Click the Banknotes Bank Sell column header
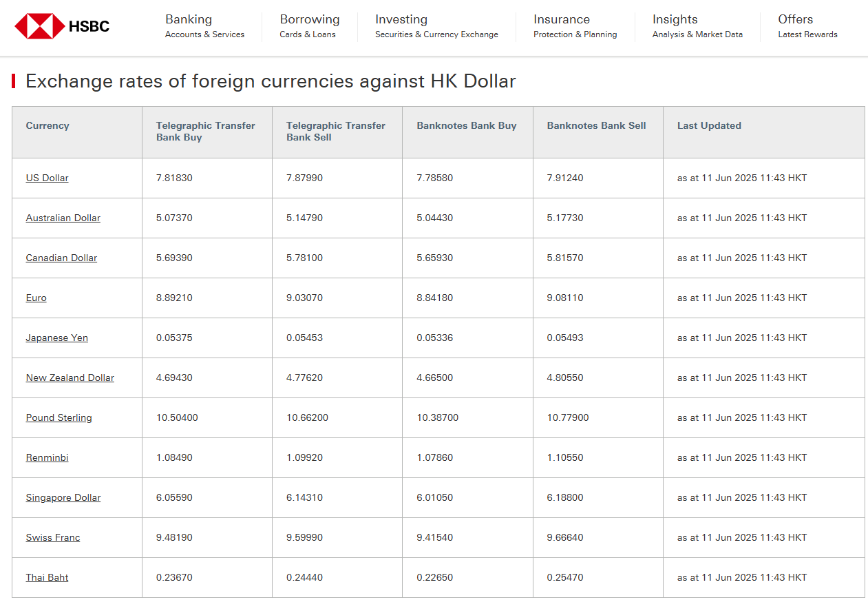 [x=596, y=125]
